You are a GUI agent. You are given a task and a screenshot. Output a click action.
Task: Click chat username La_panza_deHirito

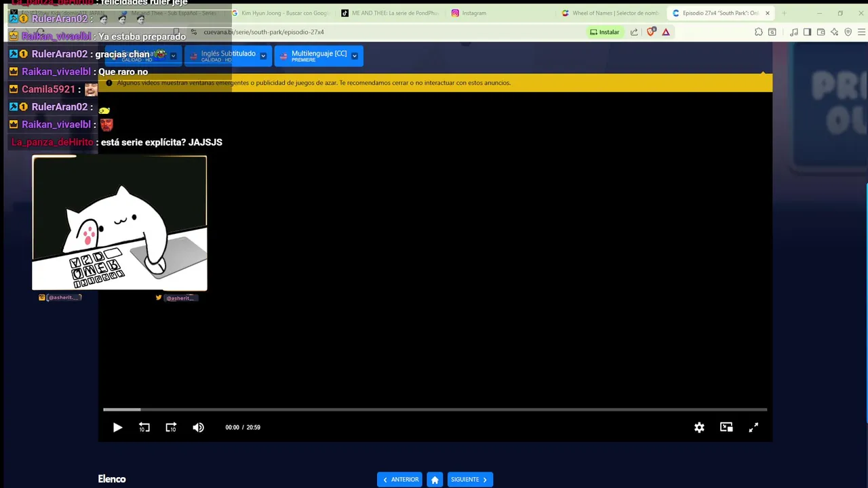(52, 142)
